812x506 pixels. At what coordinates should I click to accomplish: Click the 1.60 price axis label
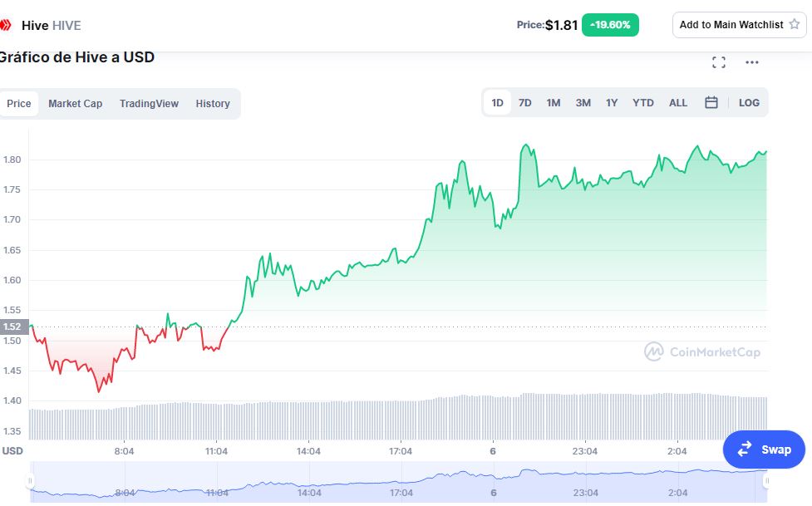tap(12, 280)
